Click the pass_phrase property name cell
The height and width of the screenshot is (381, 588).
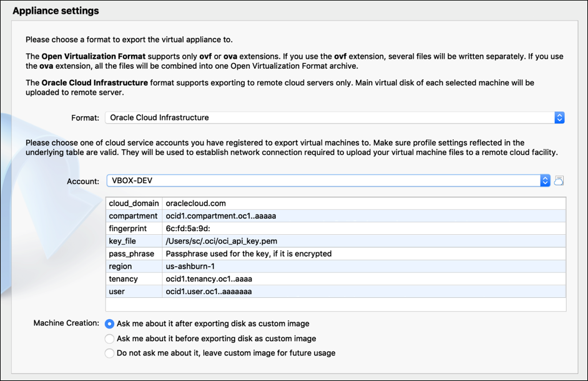[134, 254]
